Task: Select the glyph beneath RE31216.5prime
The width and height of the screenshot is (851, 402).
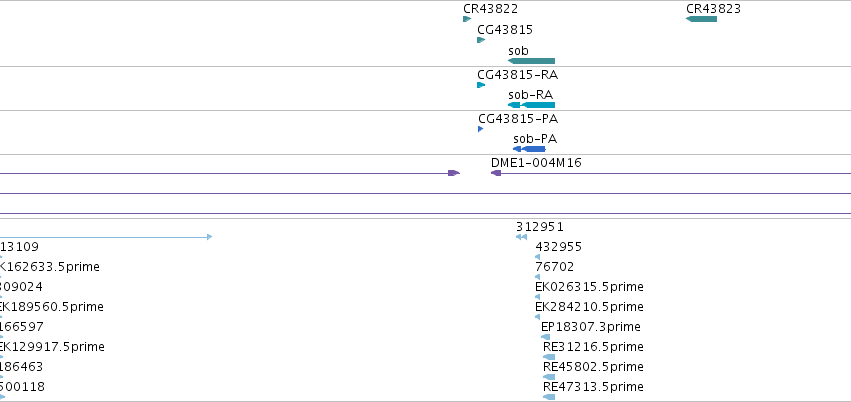Action: click(x=549, y=357)
